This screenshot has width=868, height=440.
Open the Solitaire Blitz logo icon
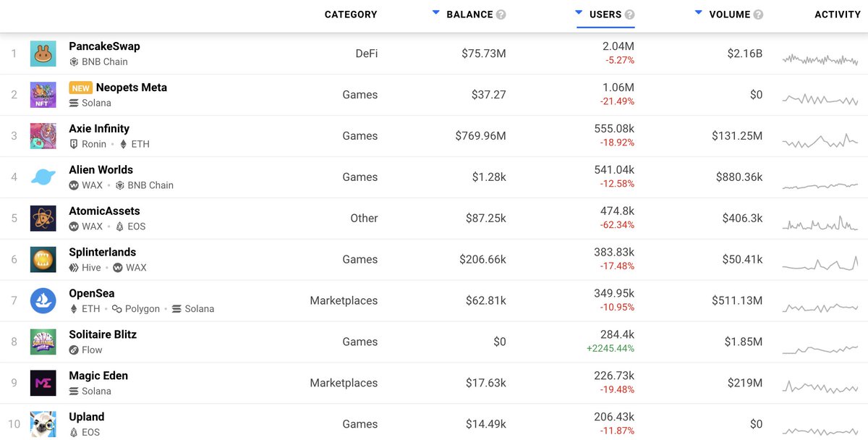[x=43, y=342]
